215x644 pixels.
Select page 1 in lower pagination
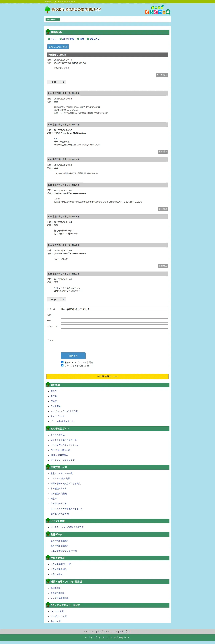pyautogui.click(x=63, y=299)
